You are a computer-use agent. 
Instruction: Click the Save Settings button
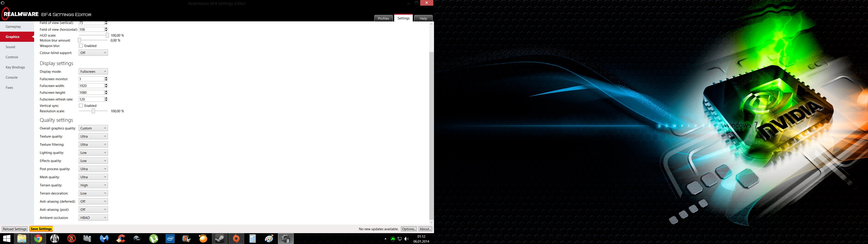(41, 229)
